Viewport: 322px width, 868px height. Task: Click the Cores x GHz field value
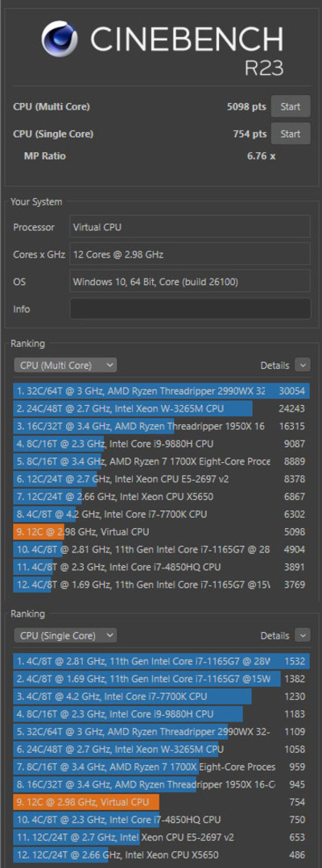pyautogui.click(x=190, y=254)
